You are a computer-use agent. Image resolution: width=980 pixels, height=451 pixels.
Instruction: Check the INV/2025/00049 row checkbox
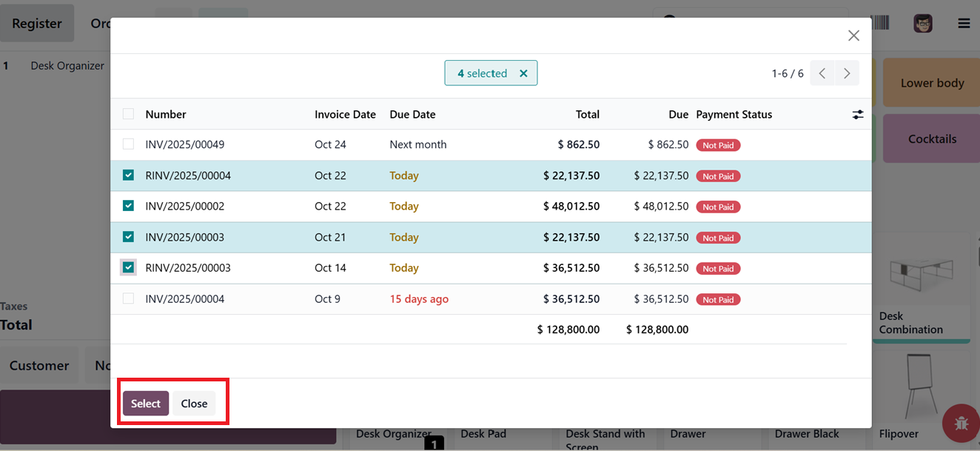pos(129,144)
